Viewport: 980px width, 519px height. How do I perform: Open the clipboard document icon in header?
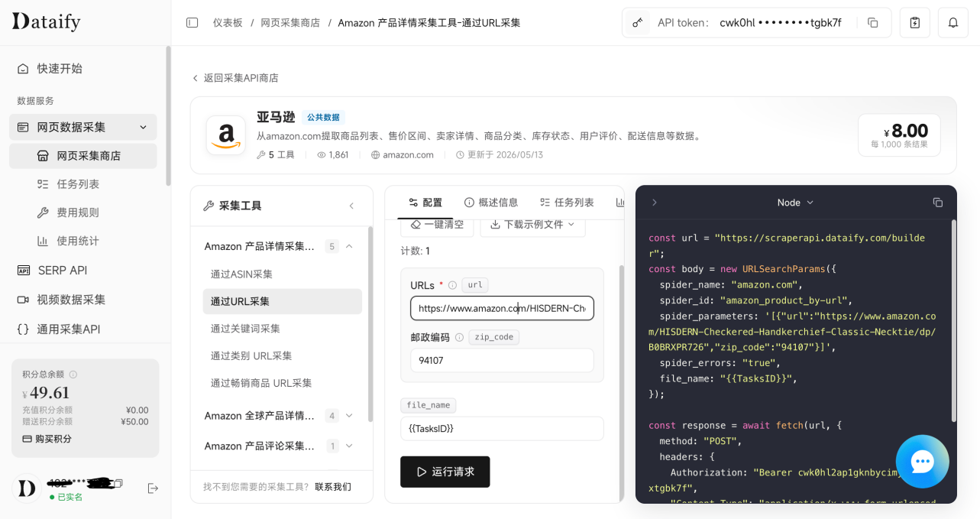coord(915,23)
